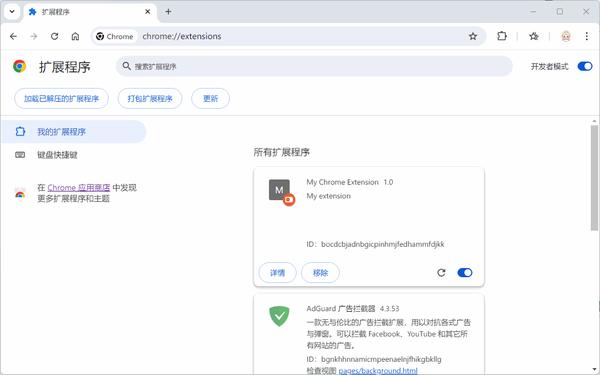Go back with the back arrow
The width and height of the screenshot is (600, 375).
[x=13, y=36]
